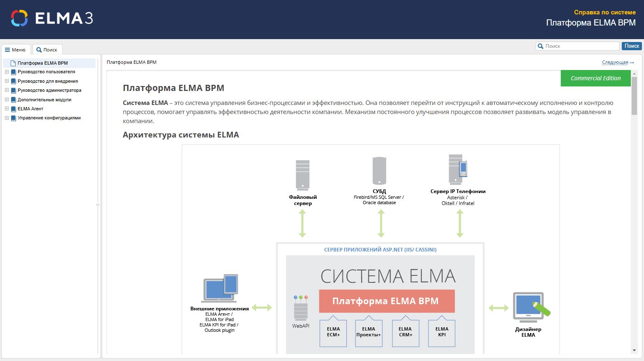Screen dimensions: 644x361
Task: Click the Справка по системе header text
Action: tap(605, 12)
